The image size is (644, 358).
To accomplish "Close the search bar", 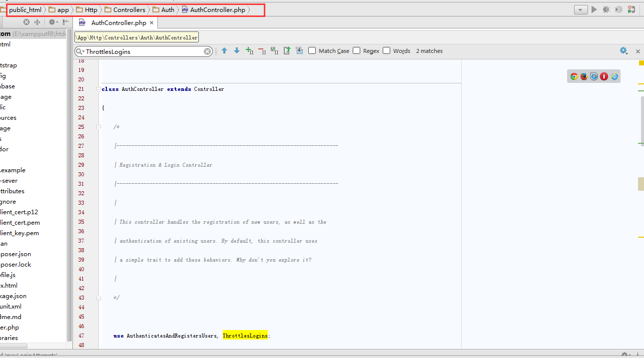I will (x=638, y=51).
